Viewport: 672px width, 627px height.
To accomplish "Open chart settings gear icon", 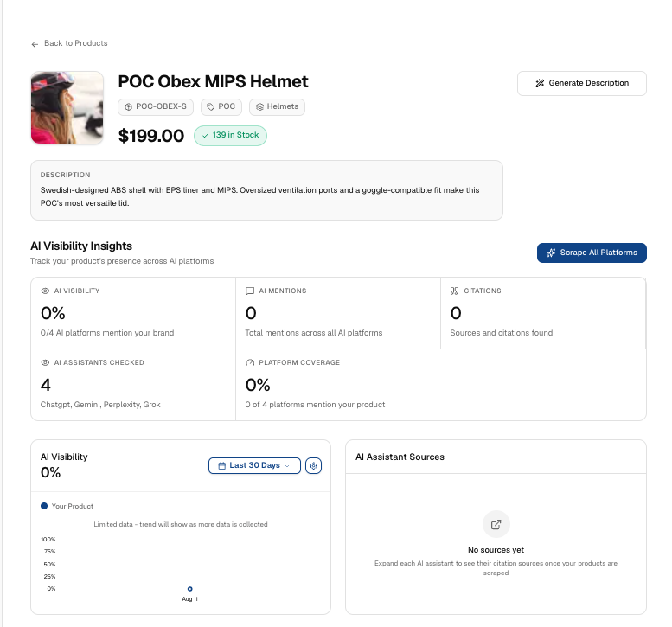I will (x=313, y=465).
